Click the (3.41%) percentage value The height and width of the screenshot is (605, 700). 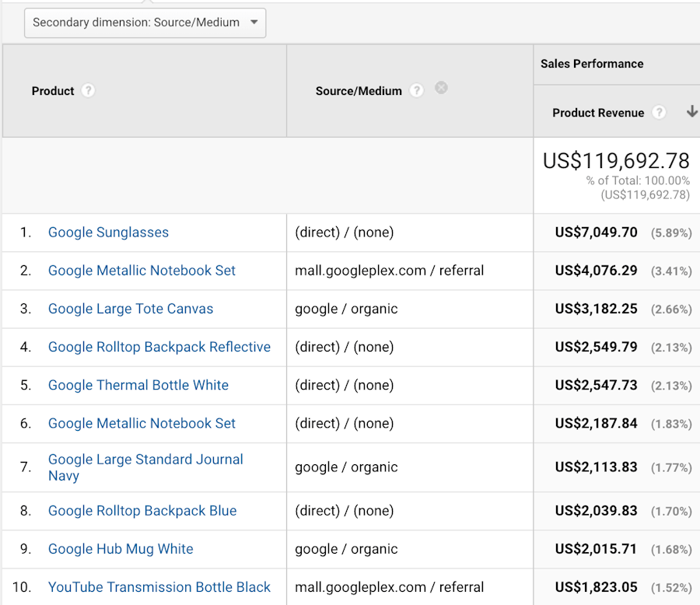tap(671, 271)
